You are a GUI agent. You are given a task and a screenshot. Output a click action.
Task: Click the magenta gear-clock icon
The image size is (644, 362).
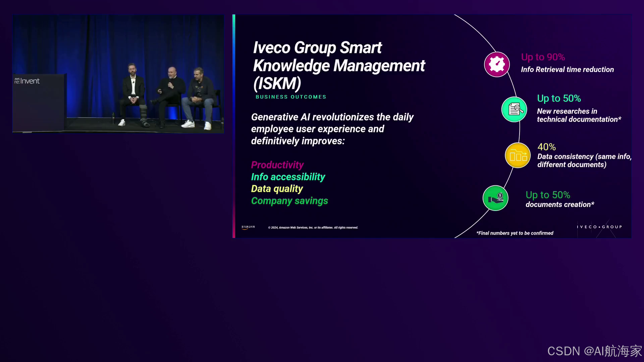(x=497, y=64)
